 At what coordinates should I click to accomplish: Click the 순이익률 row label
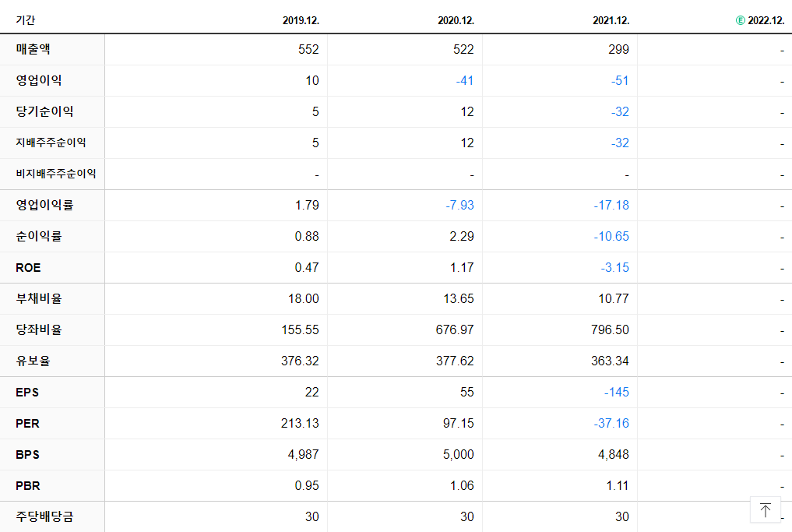38,236
